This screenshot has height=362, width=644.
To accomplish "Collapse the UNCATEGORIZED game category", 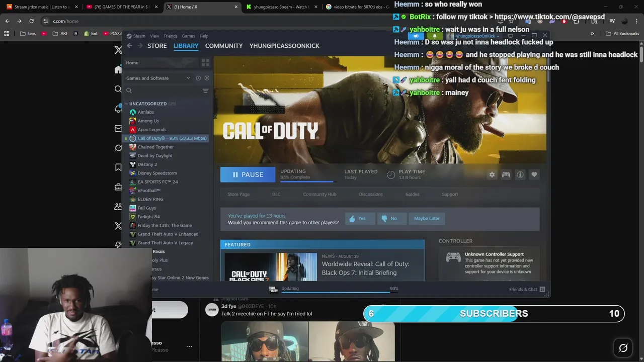I will 126,104.
